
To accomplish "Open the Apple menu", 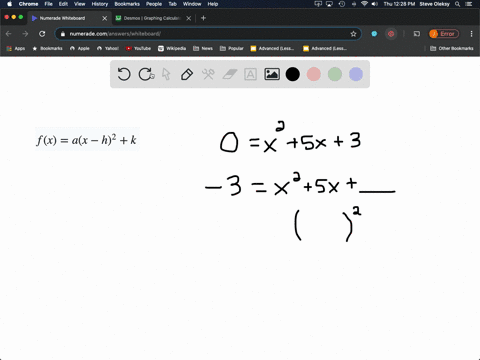I will click(x=9, y=4).
